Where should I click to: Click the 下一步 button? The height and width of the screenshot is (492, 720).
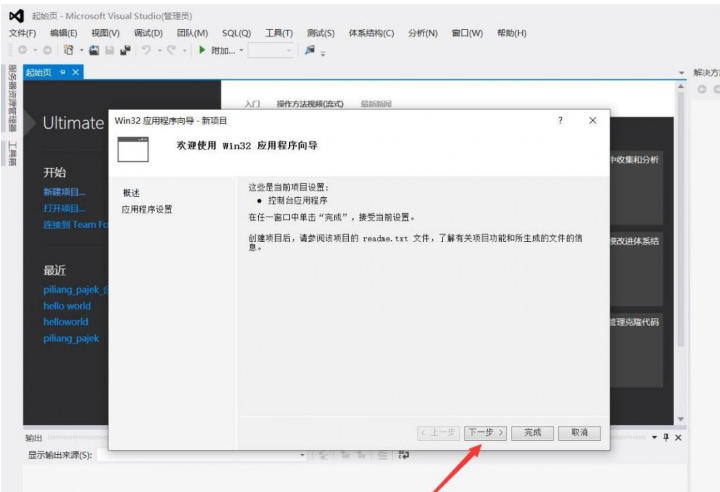(x=486, y=433)
